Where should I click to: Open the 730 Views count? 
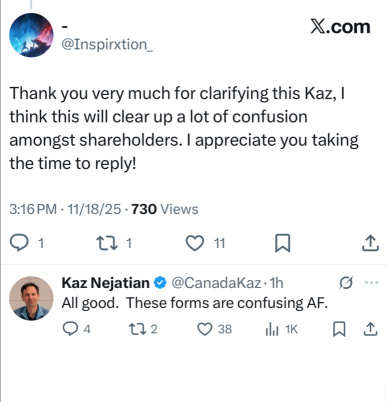pyautogui.click(x=165, y=209)
